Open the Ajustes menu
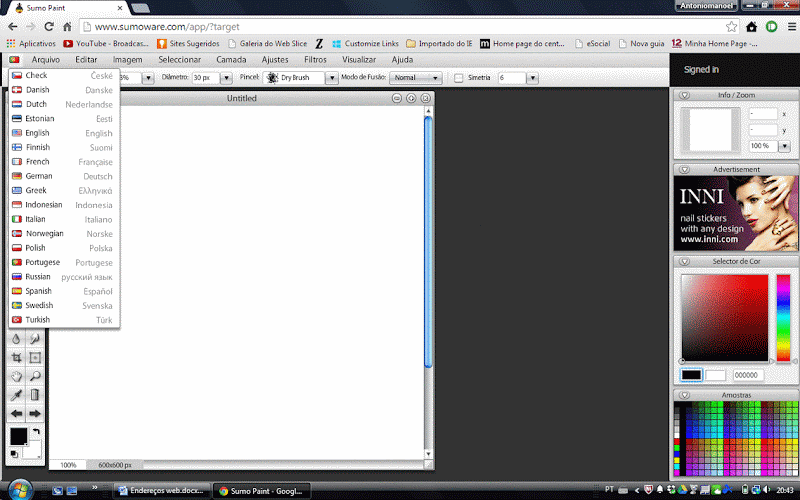 click(x=275, y=60)
